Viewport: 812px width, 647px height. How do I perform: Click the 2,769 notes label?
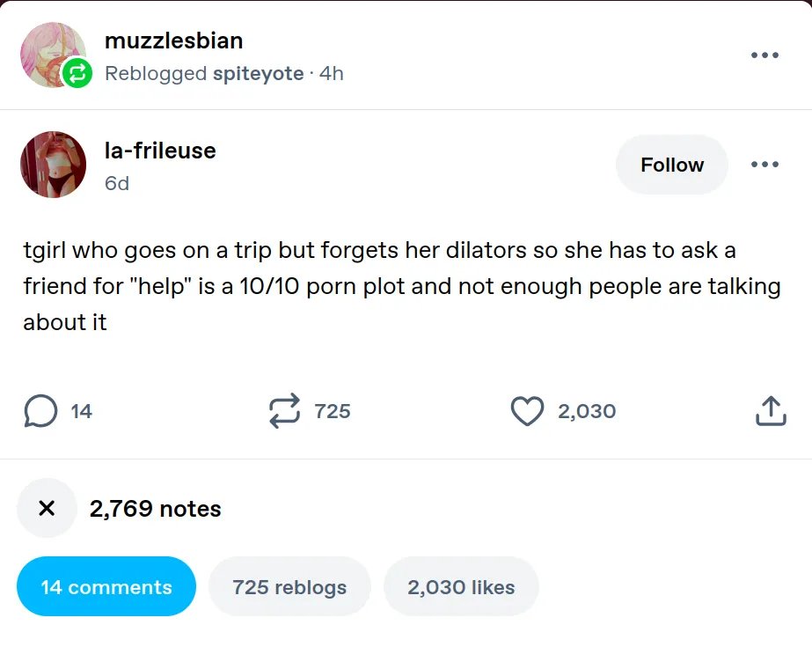click(155, 509)
